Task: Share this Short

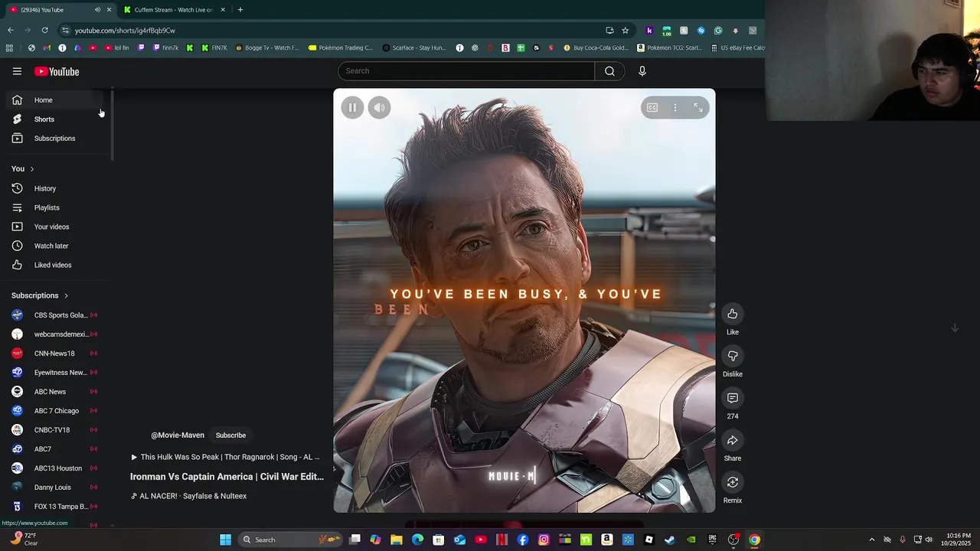Action: coord(733,440)
